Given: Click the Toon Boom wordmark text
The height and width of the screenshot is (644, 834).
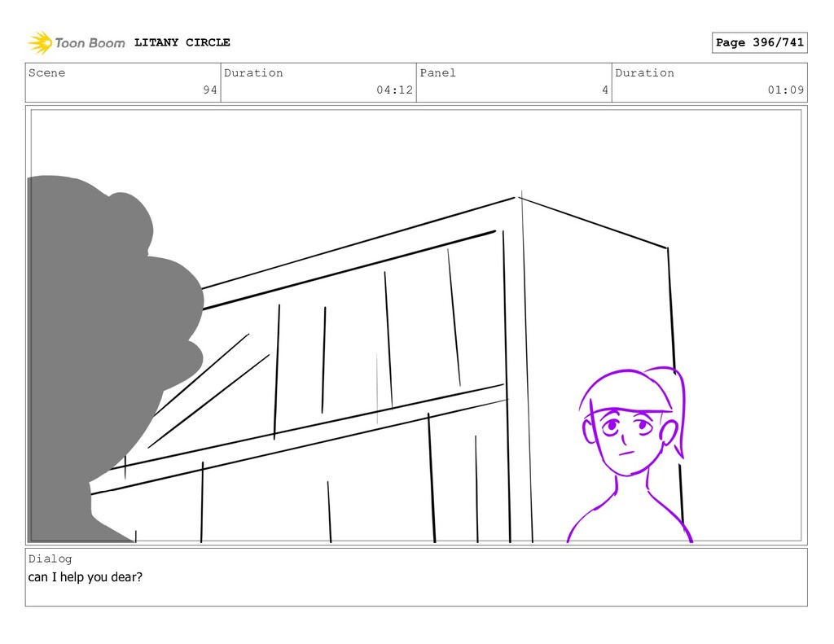Looking at the screenshot, I should 90,43.
